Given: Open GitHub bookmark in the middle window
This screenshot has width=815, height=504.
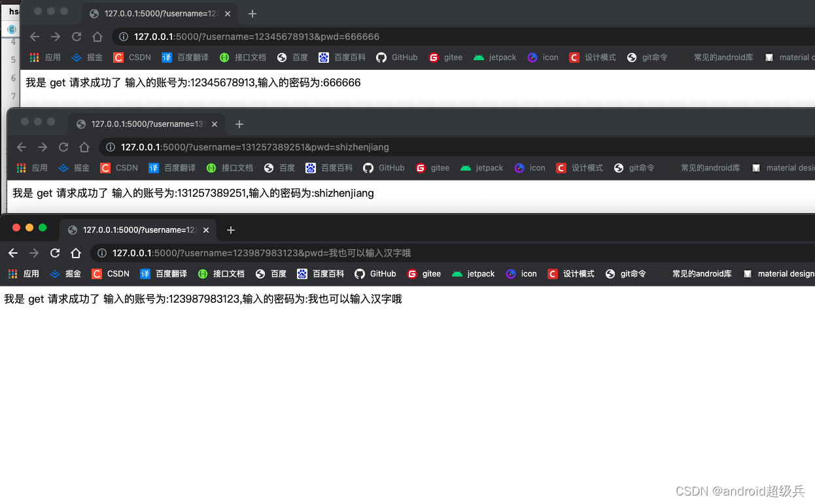Looking at the screenshot, I should point(384,168).
